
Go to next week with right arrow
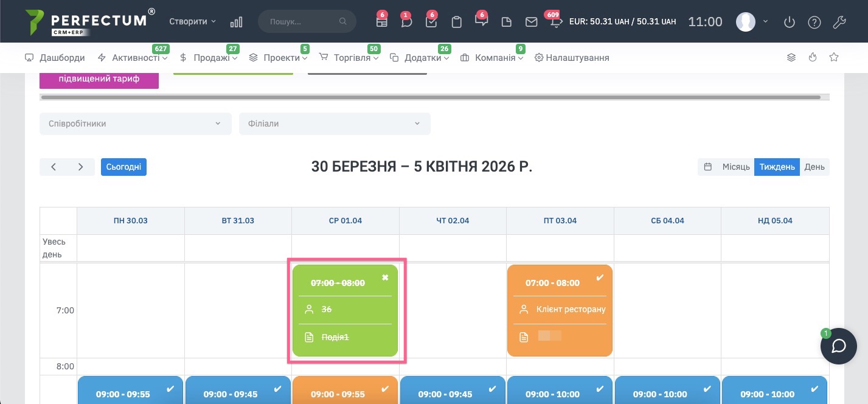[x=80, y=167]
